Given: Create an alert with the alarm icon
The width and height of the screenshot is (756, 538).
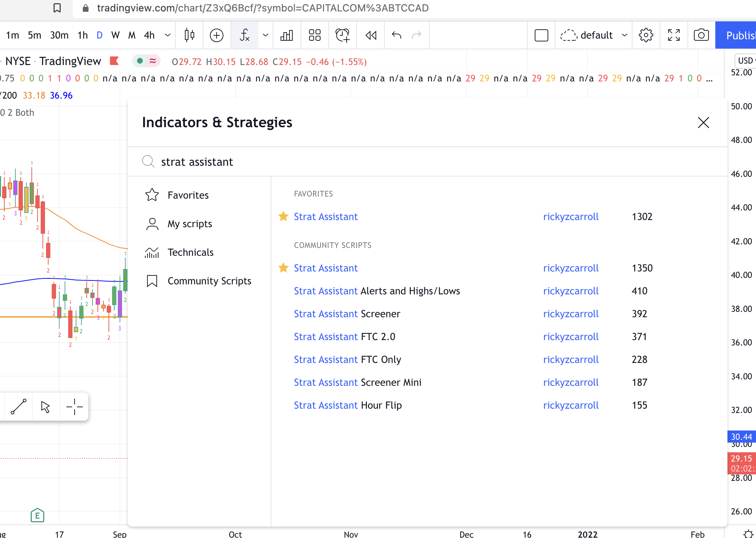Looking at the screenshot, I should click(343, 35).
